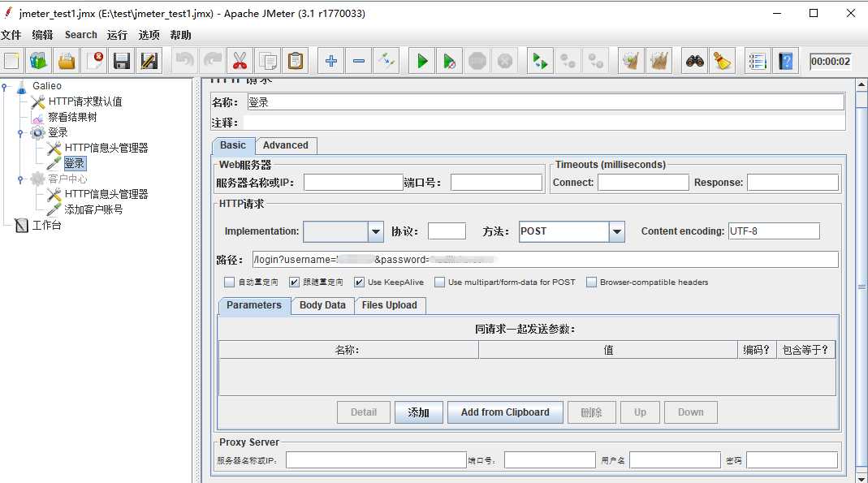Toggle the 自动重定向 checkbox
This screenshot has height=483, width=868.
229,282
